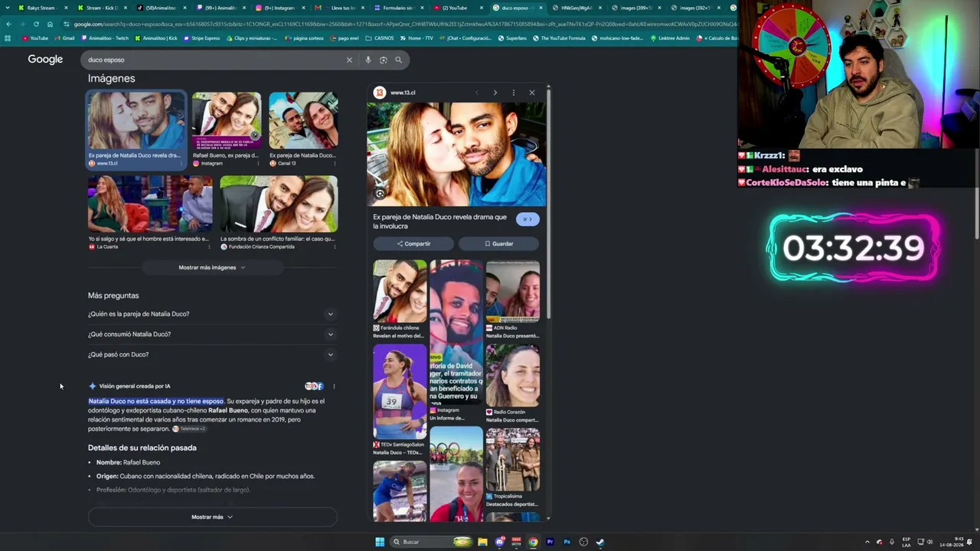Visit the source page with 'Ir' button
The image size is (980, 551).
pyautogui.click(x=528, y=220)
